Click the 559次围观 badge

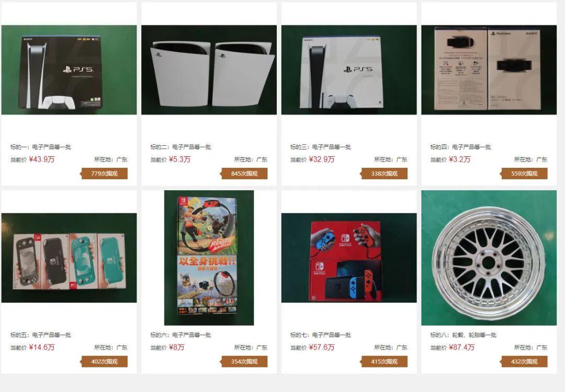tap(524, 174)
